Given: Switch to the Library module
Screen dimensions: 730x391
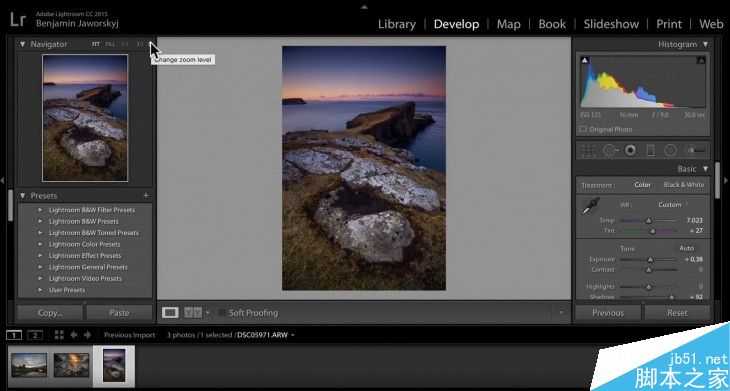Looking at the screenshot, I should click(397, 24).
